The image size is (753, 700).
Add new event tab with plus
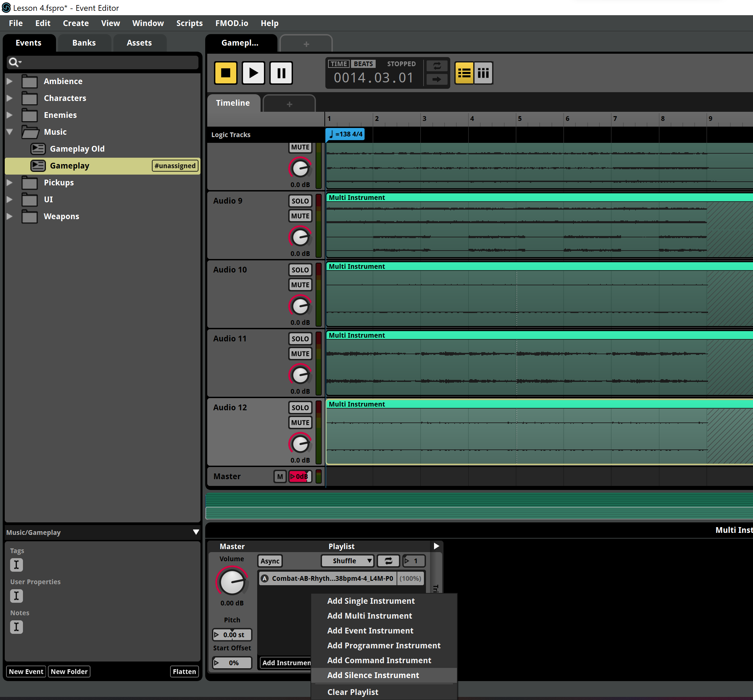(x=306, y=44)
